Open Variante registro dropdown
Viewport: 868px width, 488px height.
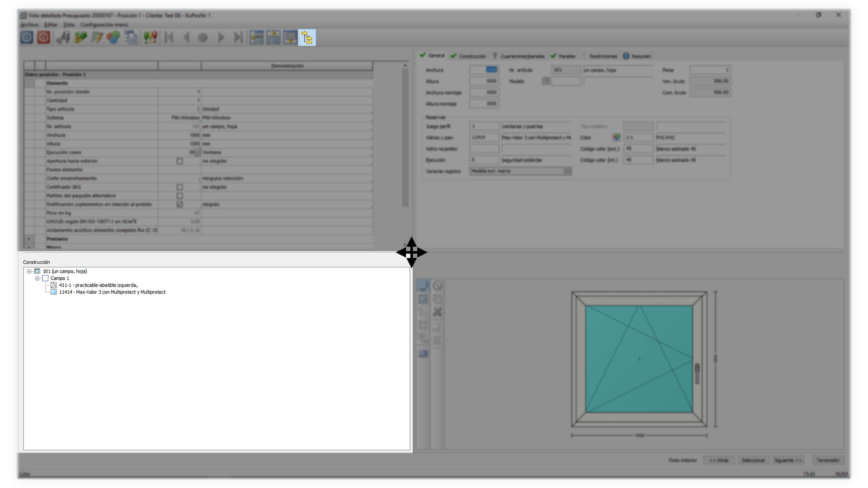coord(567,171)
